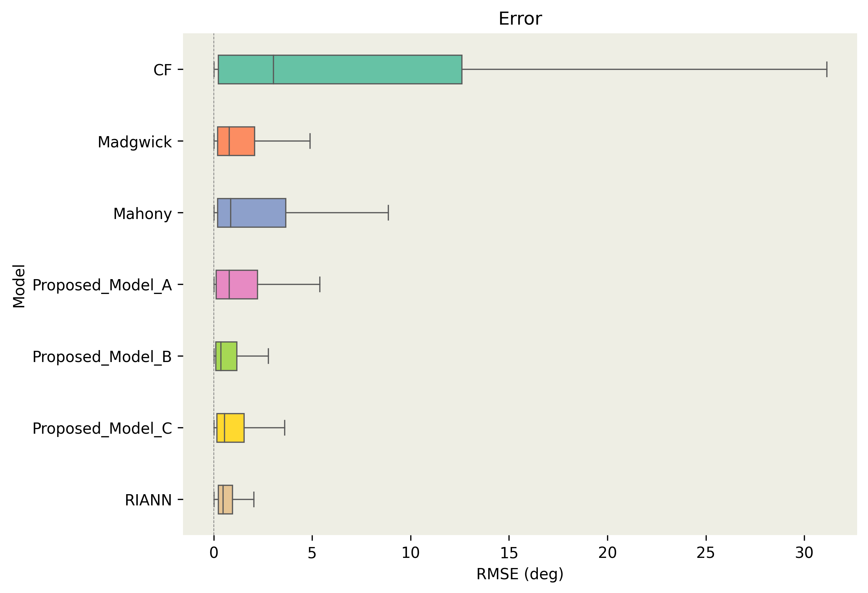This screenshot has height=593, width=868.
Task: Click the "Mahony" y-axis label
Action: (142, 214)
